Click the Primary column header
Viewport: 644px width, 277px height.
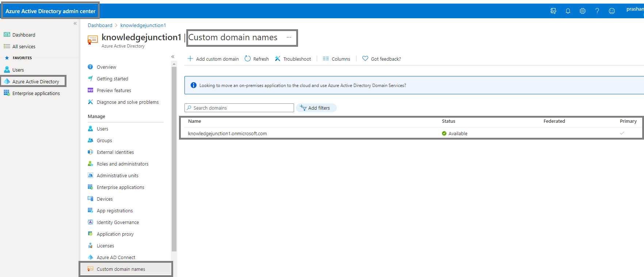(628, 121)
